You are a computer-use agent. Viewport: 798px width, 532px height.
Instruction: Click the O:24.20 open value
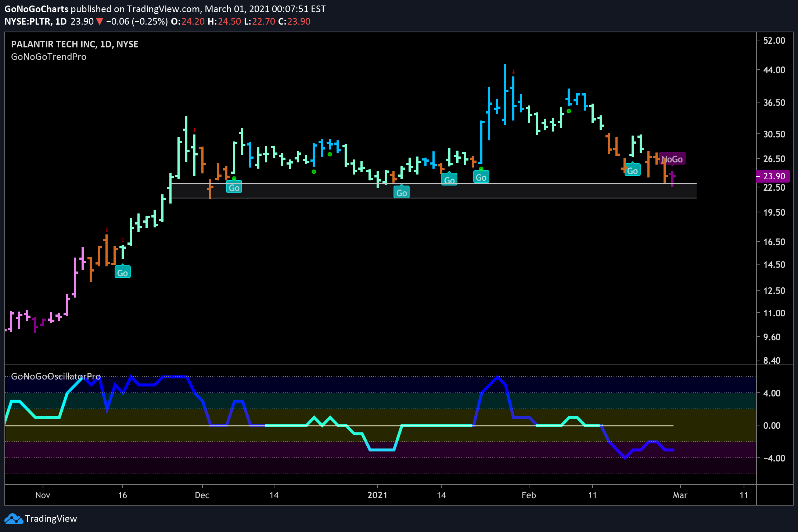click(x=188, y=22)
